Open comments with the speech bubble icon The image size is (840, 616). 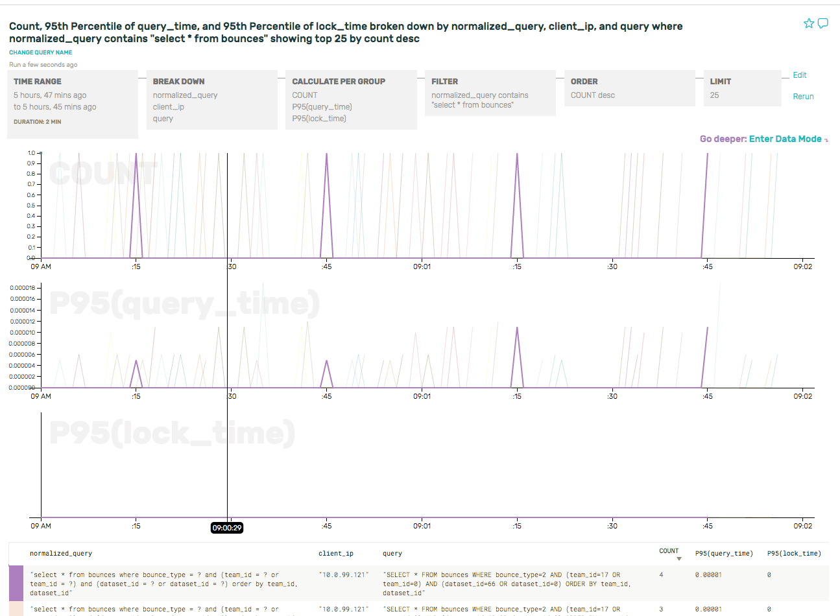pos(824,23)
